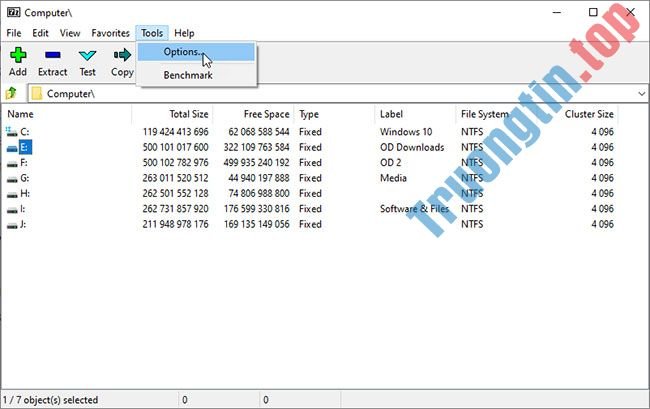Click the Software & Files label

point(414,208)
